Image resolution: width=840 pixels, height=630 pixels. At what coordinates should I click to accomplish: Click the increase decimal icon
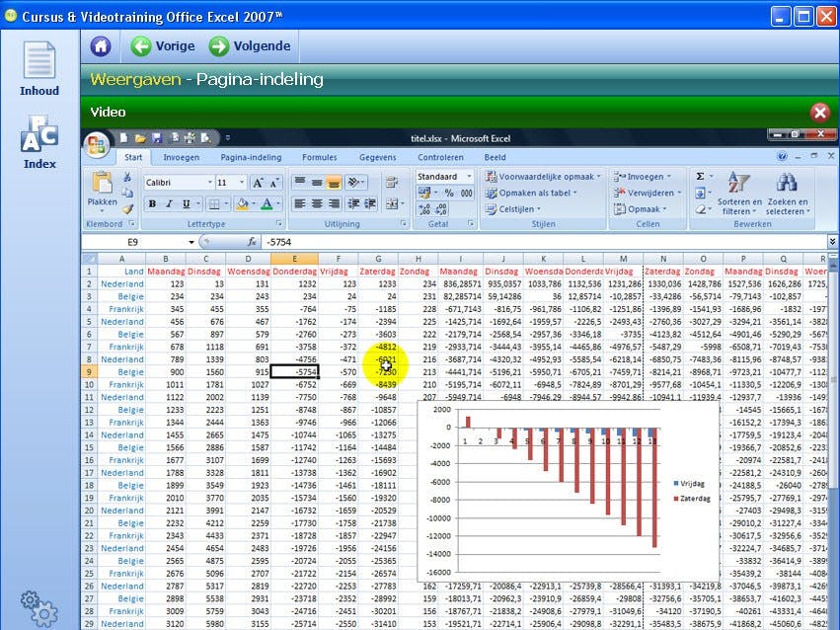coord(424,209)
